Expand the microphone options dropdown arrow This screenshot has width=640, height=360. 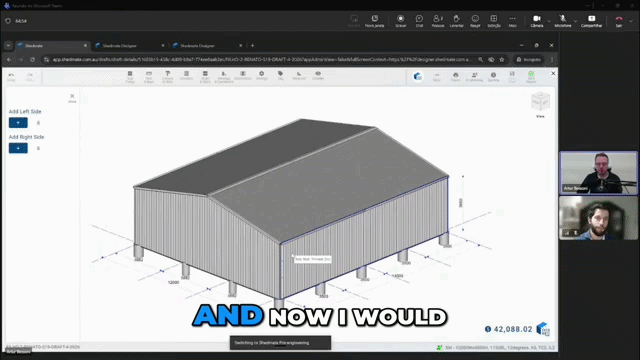[x=576, y=21]
